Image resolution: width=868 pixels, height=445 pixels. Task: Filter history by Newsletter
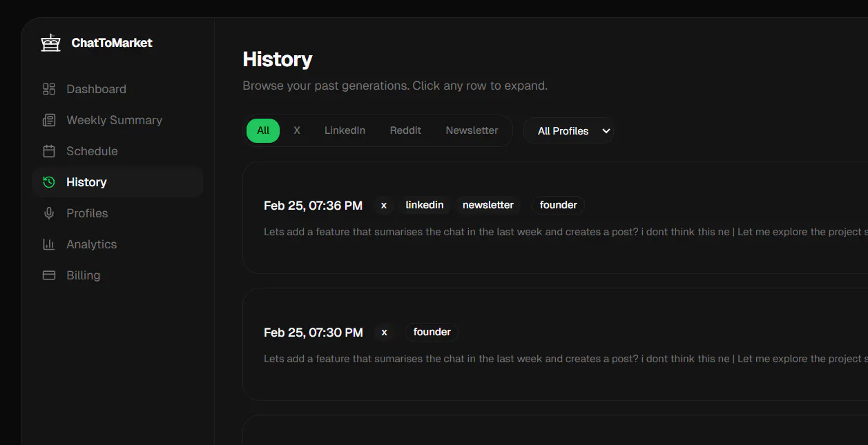[472, 130]
